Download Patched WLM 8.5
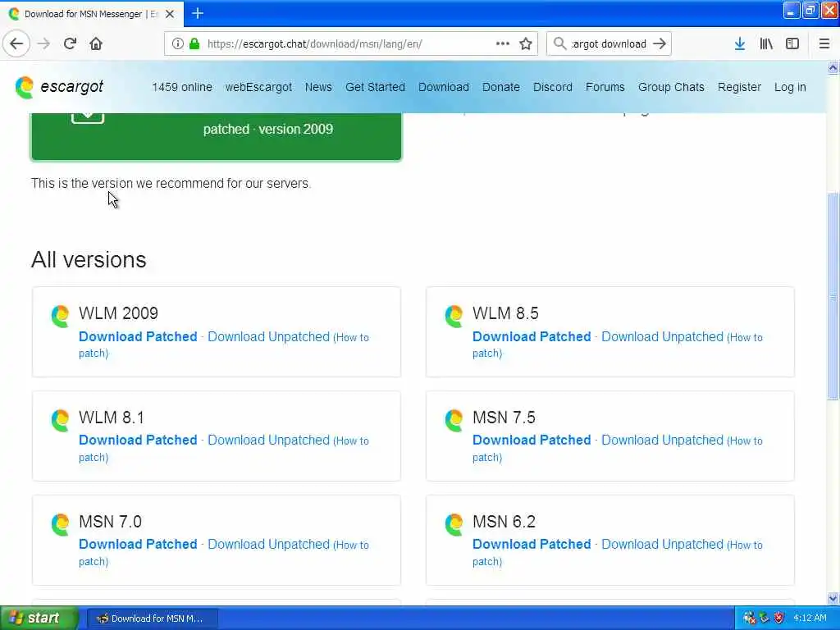The image size is (840, 630). coord(532,337)
